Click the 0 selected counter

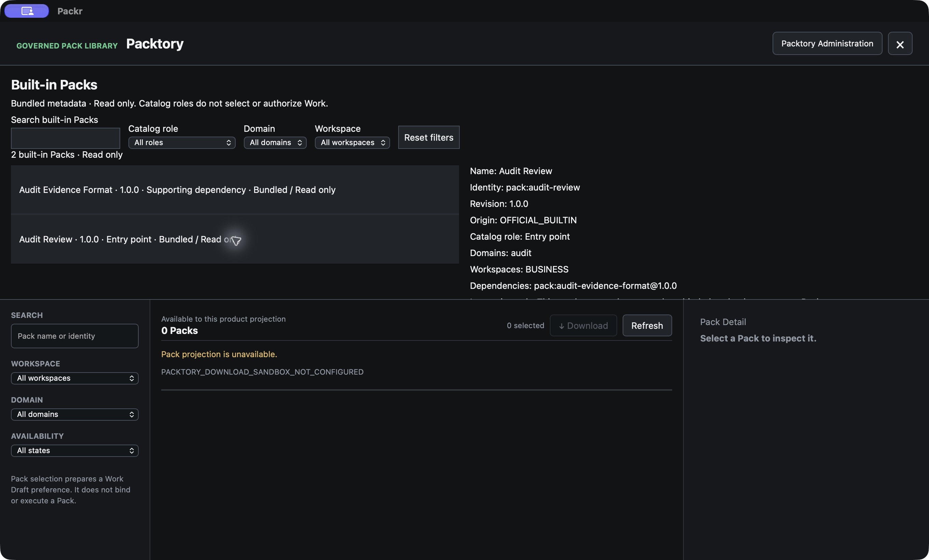point(526,326)
